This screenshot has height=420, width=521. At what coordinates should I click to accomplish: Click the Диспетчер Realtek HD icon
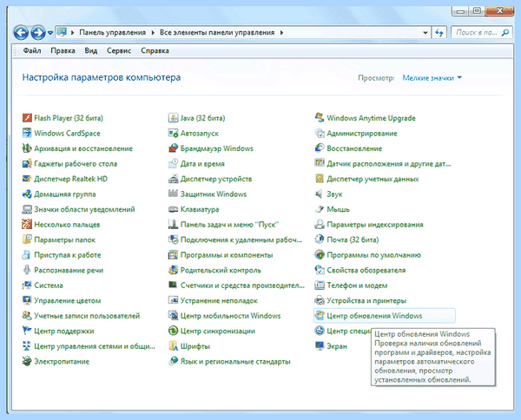[27, 179]
